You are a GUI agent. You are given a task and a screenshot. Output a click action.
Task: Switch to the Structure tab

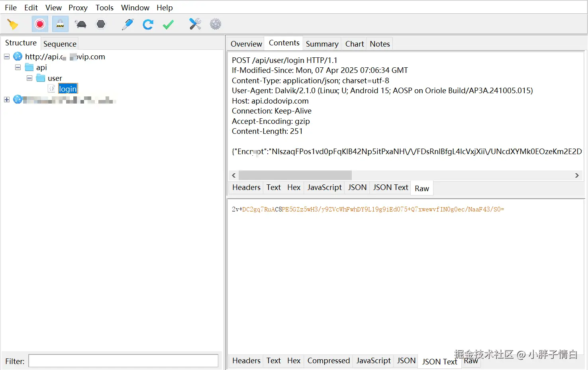21,43
